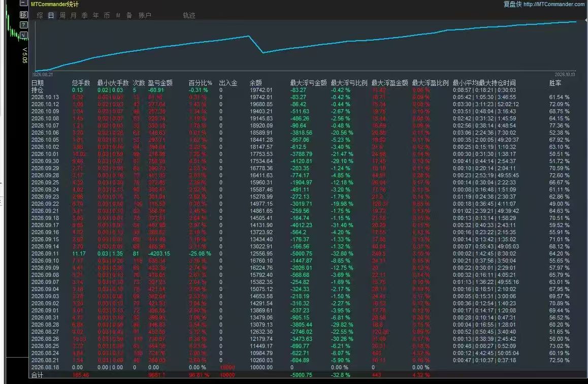Select the 2026.09.11 date row
588x384 pixels.
(x=45, y=253)
